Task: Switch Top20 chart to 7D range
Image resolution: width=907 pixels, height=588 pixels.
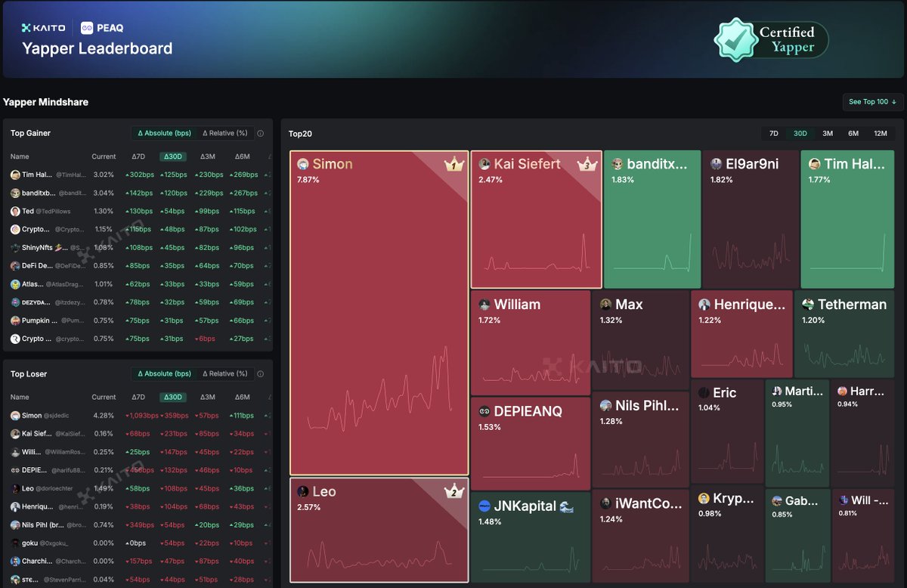Action: [774, 134]
